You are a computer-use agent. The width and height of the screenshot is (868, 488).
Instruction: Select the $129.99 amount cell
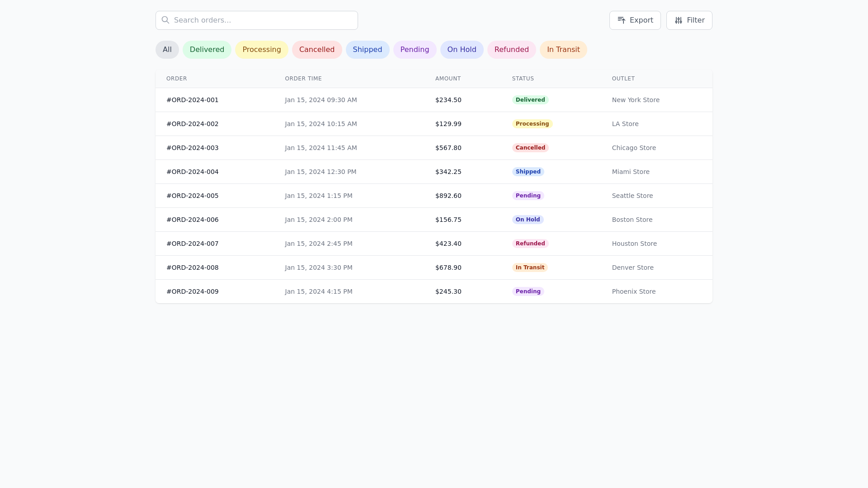click(448, 124)
